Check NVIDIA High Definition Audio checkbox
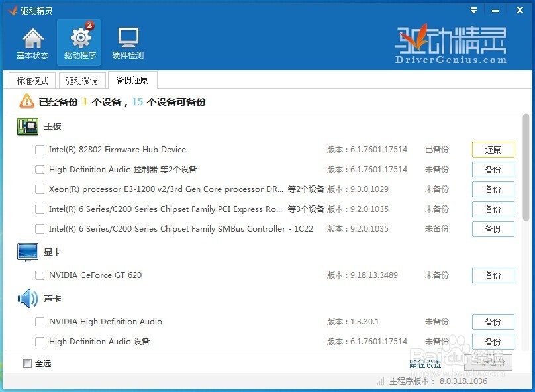 pos(40,322)
